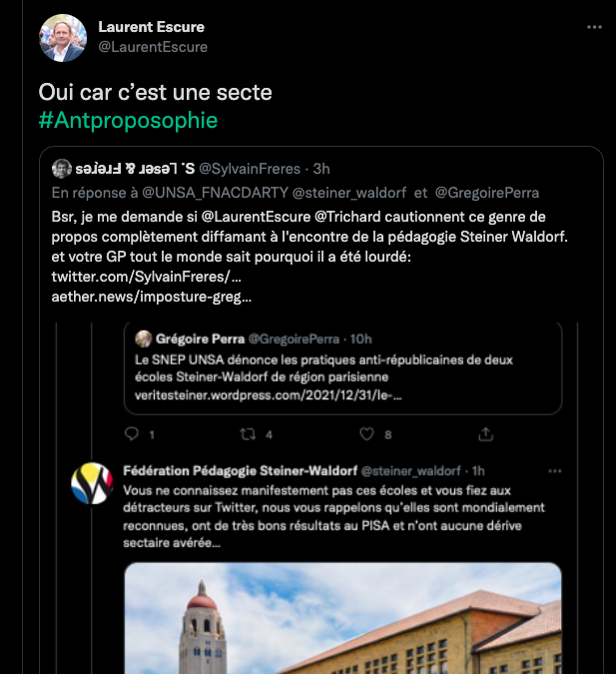The width and height of the screenshot is (616, 674).
Task: Click the quoted tweet author's small avatar
Action: [x=62, y=168]
